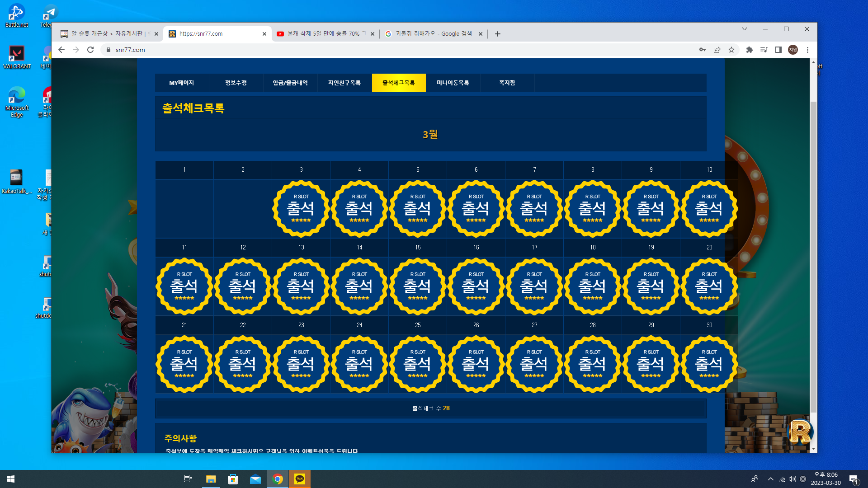Show hidden system tray icons
Screen dimensions: 868x488
click(771, 479)
